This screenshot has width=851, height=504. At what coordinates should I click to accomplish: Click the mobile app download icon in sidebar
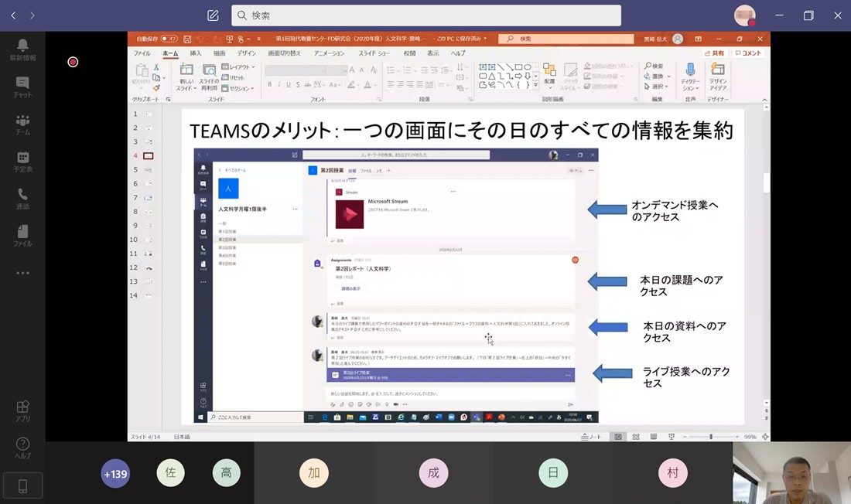coord(22,485)
